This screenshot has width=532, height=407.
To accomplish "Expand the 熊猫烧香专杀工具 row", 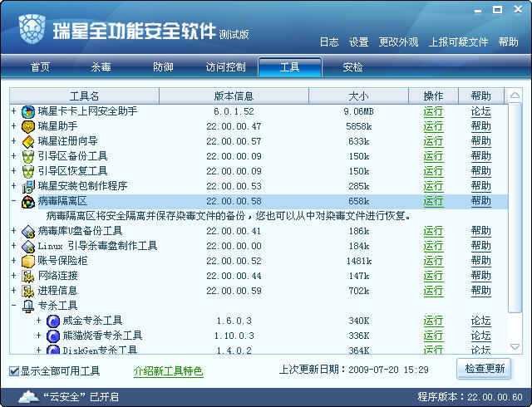I will click(39, 335).
